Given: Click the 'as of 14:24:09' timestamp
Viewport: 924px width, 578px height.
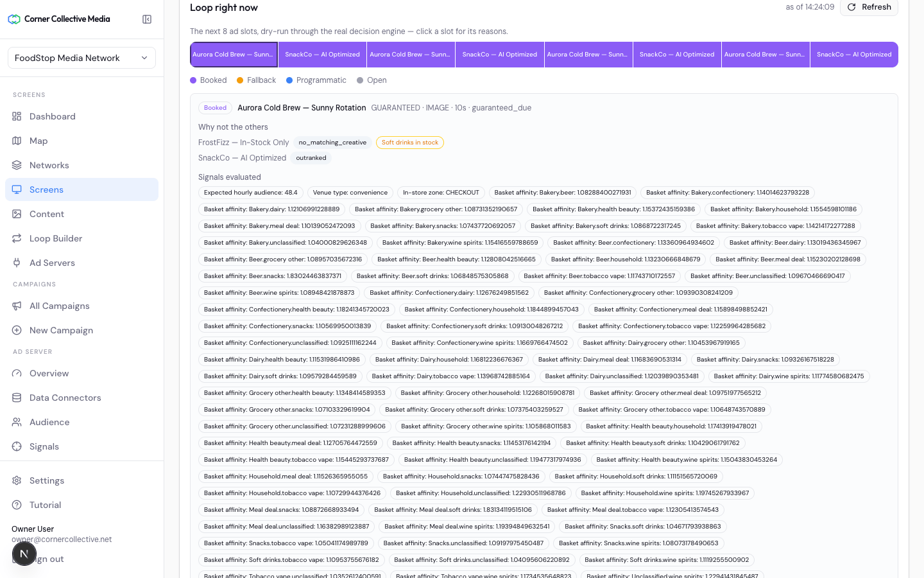Looking at the screenshot, I should pyautogui.click(x=810, y=7).
